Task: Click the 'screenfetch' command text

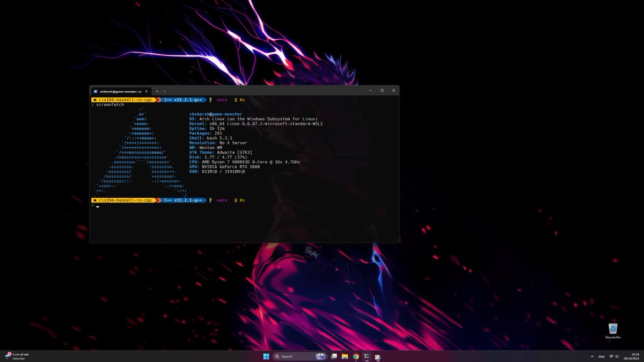Action: point(110,105)
